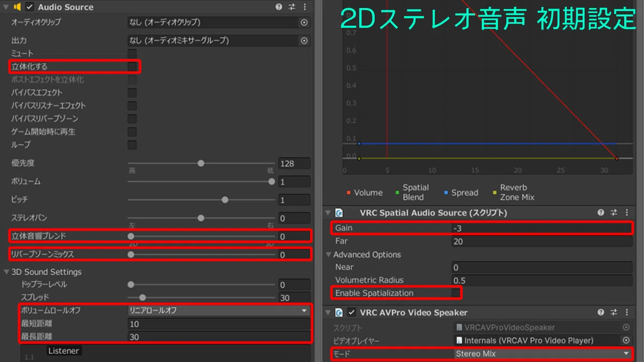Collapse the 3D Sound Settings foldout
Viewport: 644px width, 362px height.
click(6, 272)
